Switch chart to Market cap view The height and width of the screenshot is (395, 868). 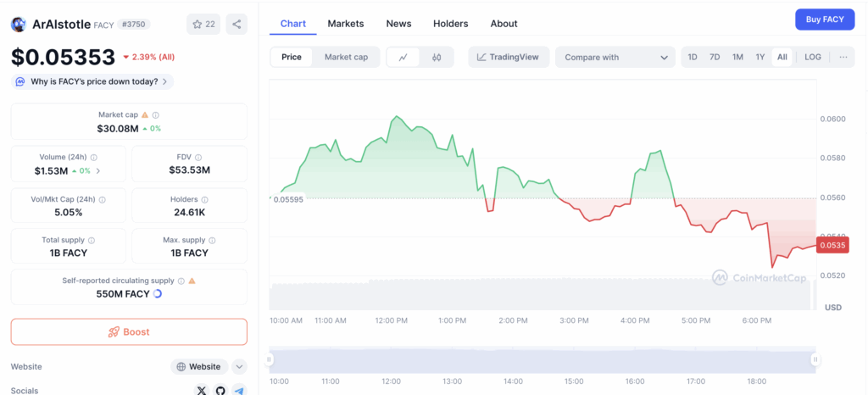(346, 58)
